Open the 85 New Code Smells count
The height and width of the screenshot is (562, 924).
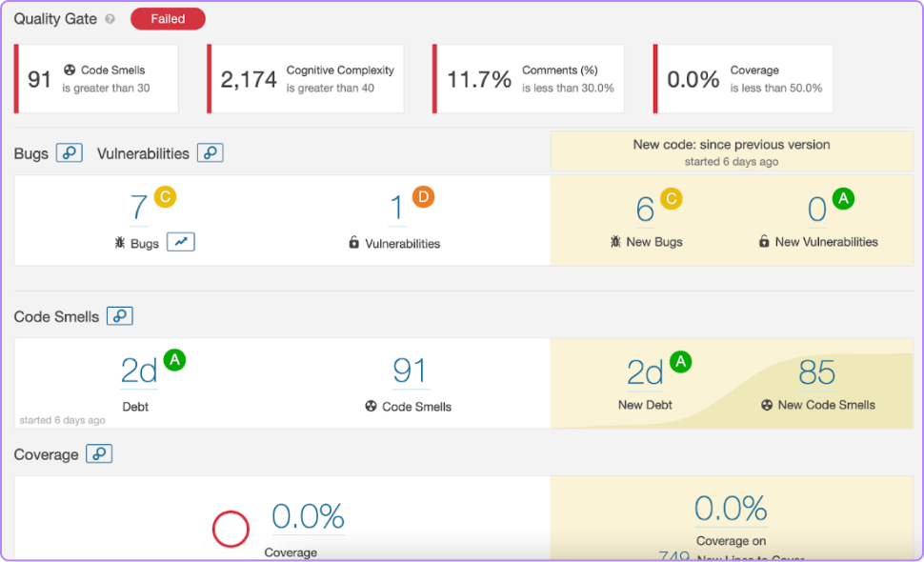click(816, 372)
